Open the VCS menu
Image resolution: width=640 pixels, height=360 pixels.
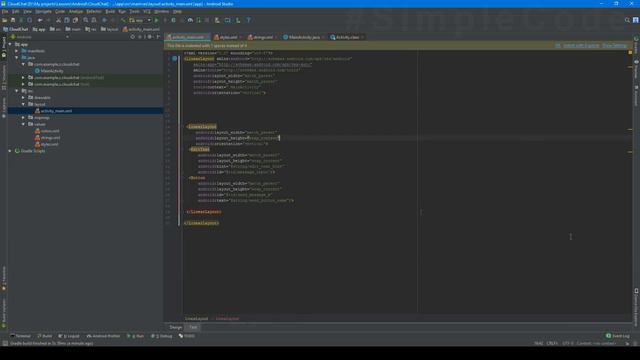coord(147,11)
